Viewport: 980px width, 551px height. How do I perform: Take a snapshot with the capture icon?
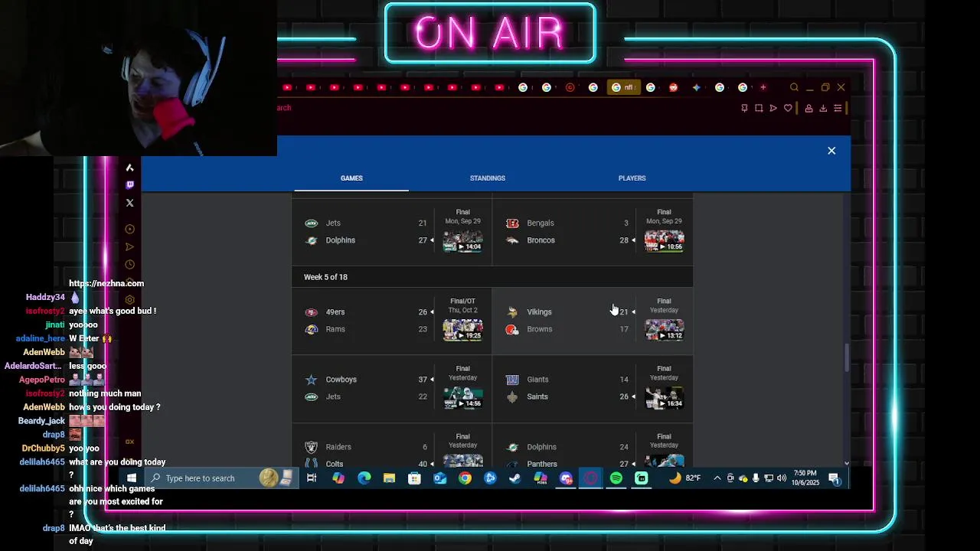tap(759, 108)
